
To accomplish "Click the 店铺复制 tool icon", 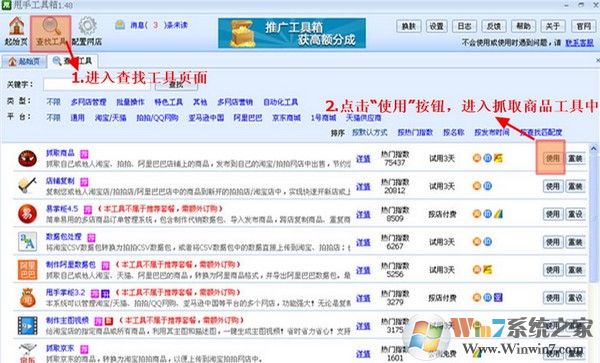I will (28, 186).
